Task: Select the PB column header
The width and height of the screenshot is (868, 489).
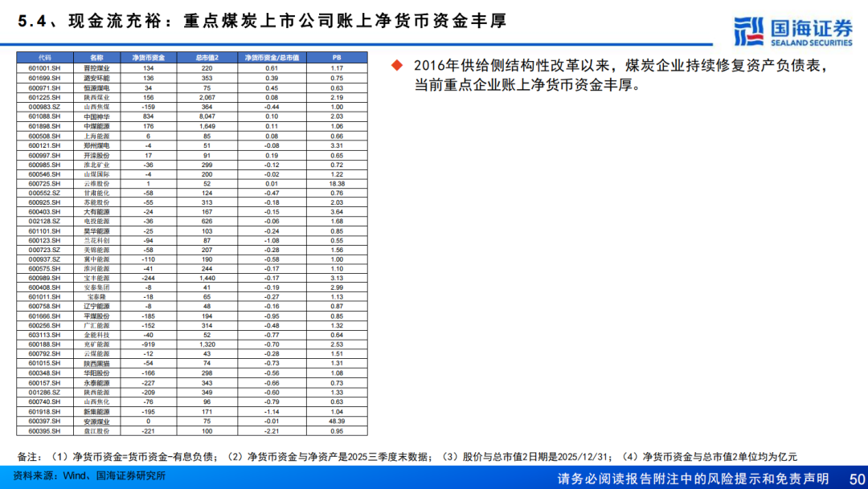Action: [337, 58]
